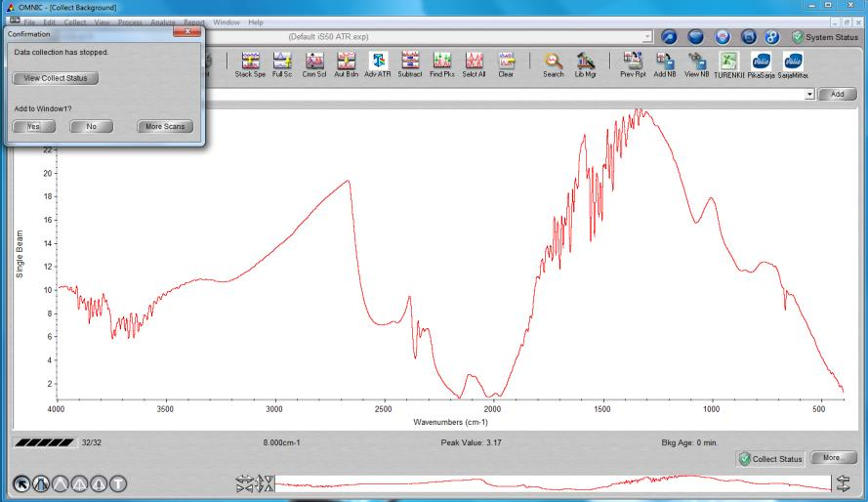This screenshot has height=502, width=868.
Task: Click the More Scans button
Action: click(165, 126)
